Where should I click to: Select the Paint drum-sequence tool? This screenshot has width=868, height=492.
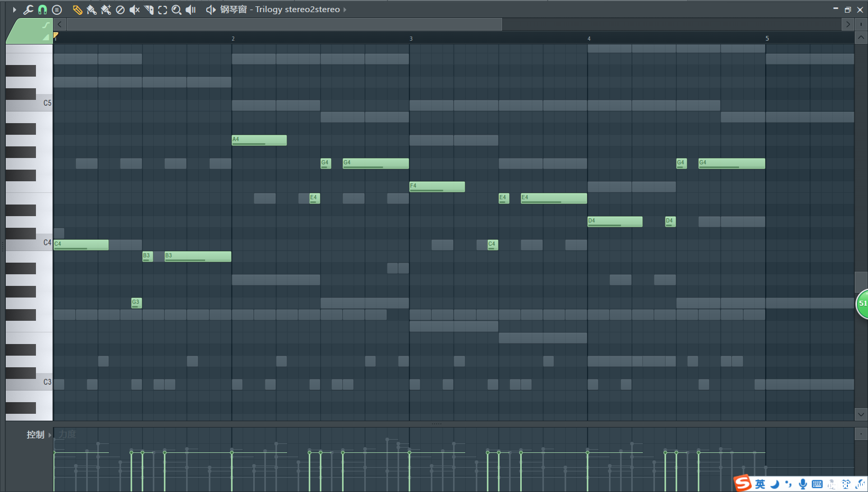[106, 10]
